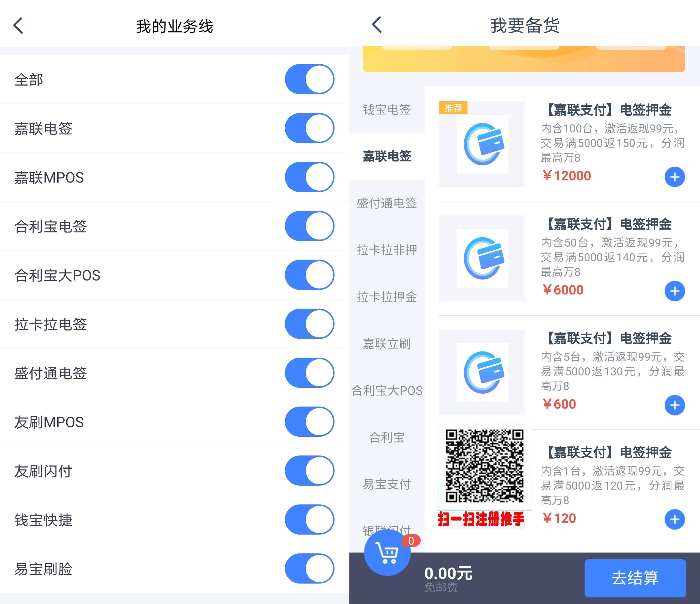This screenshot has height=604, width=700.
Task: Tap the 扫一扫注册推手 caption
Action: (481, 519)
